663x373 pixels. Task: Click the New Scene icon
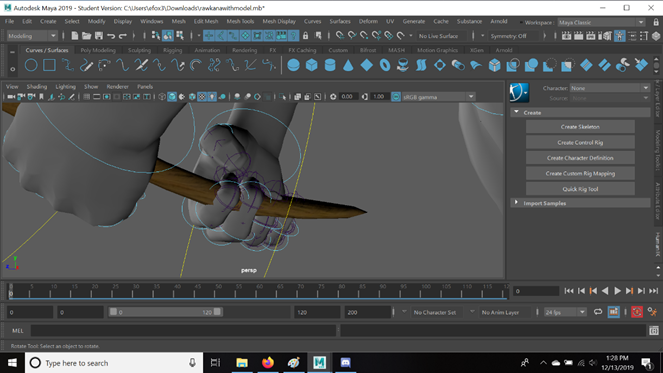point(75,36)
